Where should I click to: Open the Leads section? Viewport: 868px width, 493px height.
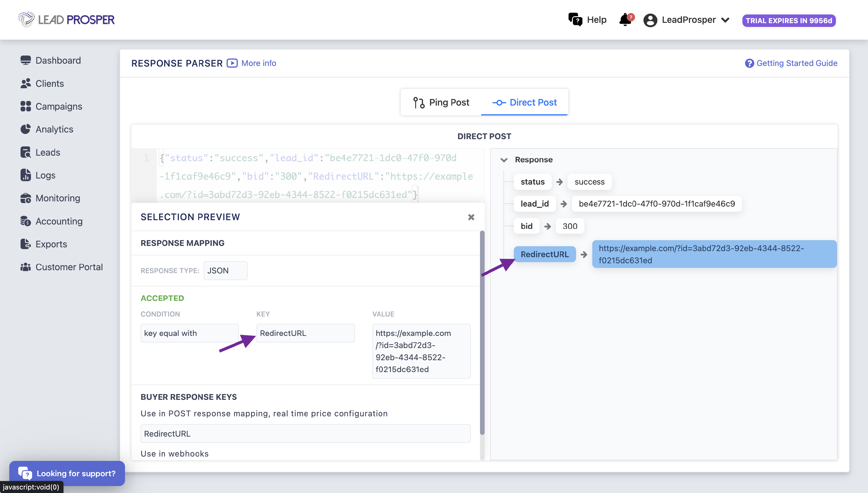point(48,152)
